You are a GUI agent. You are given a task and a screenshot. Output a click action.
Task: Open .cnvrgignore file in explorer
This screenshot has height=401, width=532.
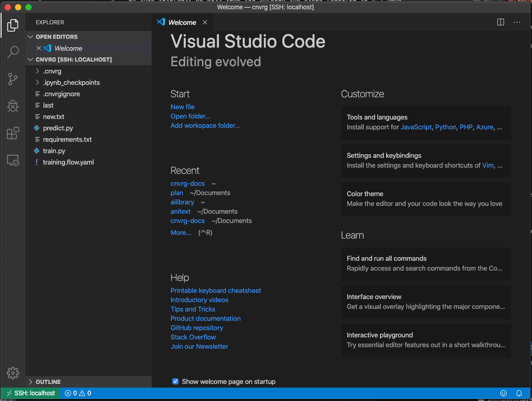88,94
